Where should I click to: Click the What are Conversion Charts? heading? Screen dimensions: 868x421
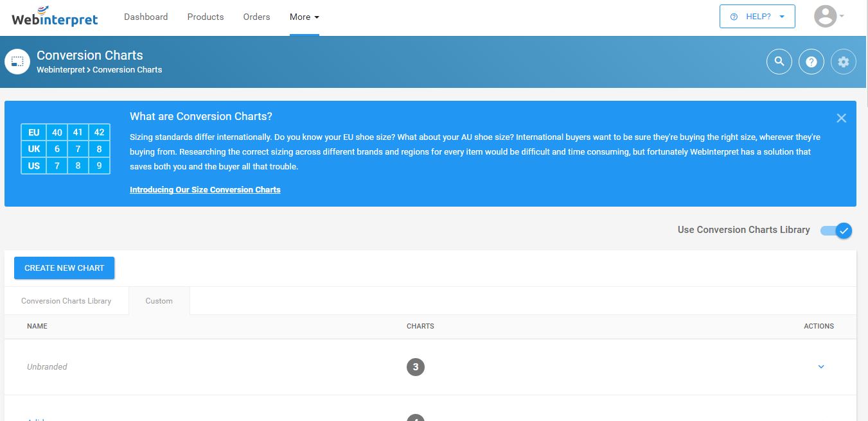pyautogui.click(x=201, y=116)
